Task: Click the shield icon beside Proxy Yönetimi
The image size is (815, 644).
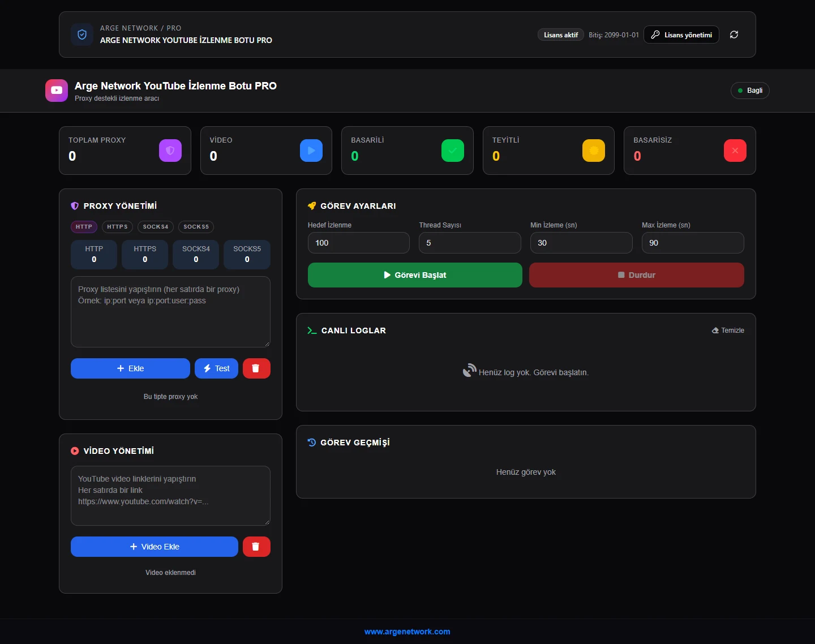Action: pyautogui.click(x=75, y=206)
